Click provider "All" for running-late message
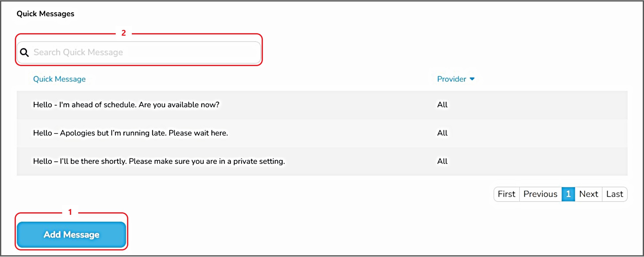The image size is (644, 257). tap(442, 133)
